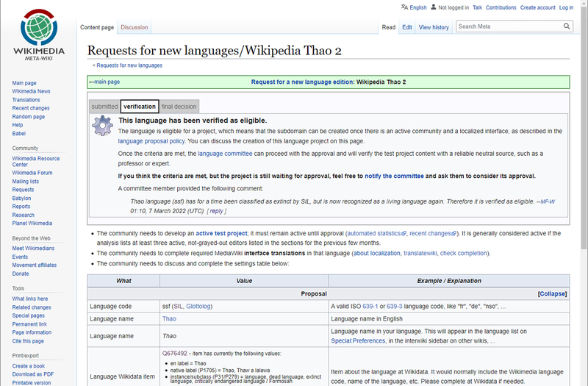The height and width of the screenshot is (386, 588).
Task: Click the Thao language name link
Action: pyautogui.click(x=169, y=319)
